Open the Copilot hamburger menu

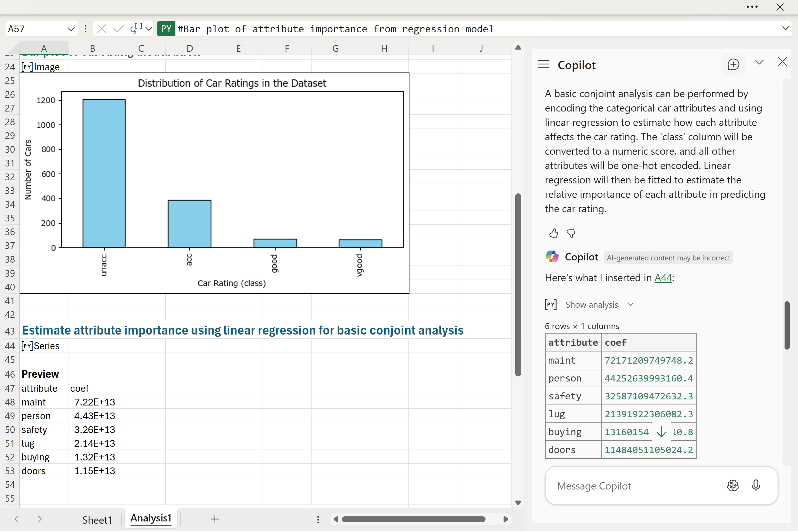[x=543, y=65]
